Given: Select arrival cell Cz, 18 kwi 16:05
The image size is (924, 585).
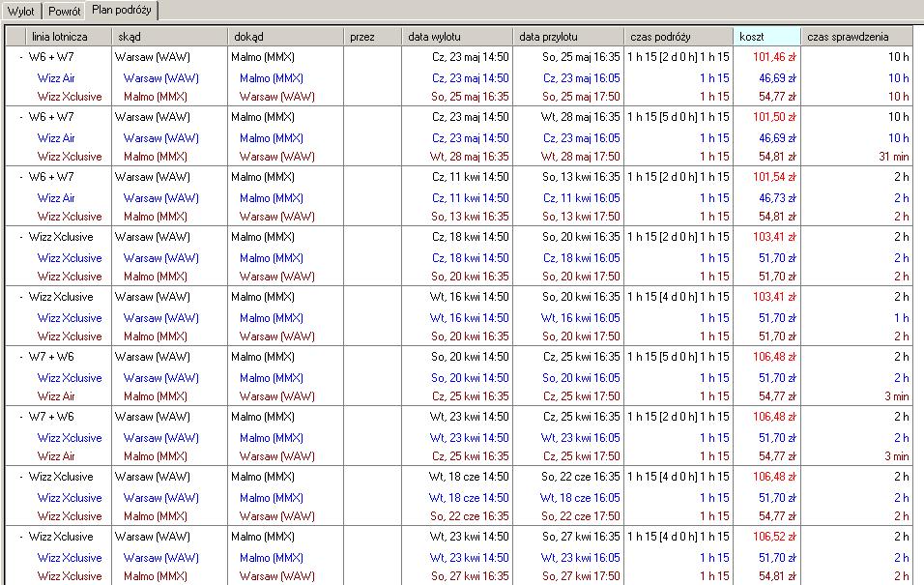Looking at the screenshot, I should tap(582, 258).
